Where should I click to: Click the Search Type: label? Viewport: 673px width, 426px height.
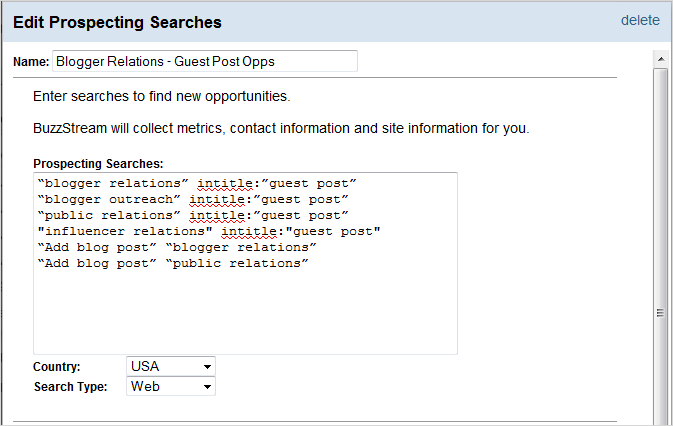(70, 387)
